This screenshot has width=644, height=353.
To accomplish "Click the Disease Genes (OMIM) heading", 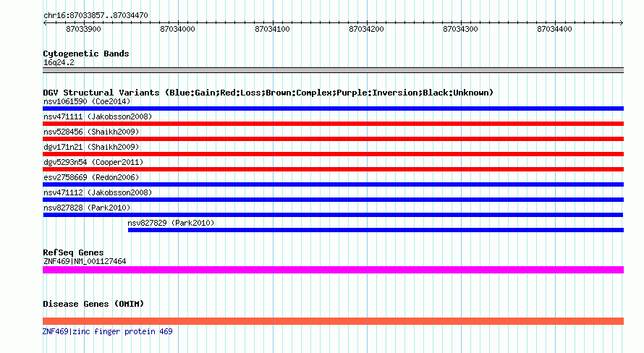I will 93,304.
